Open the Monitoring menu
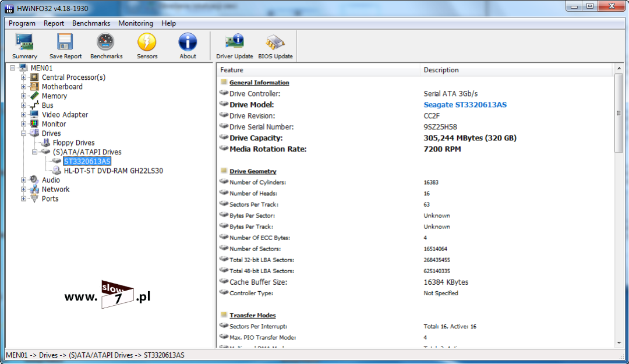Screen dimensions: 629x364 pos(136,23)
